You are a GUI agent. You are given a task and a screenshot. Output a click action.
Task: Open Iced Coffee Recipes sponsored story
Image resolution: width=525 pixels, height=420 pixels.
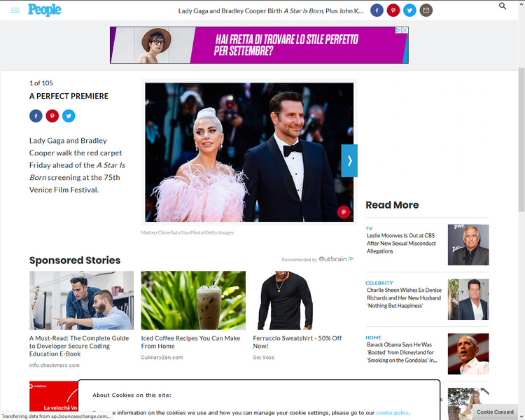coord(190,342)
